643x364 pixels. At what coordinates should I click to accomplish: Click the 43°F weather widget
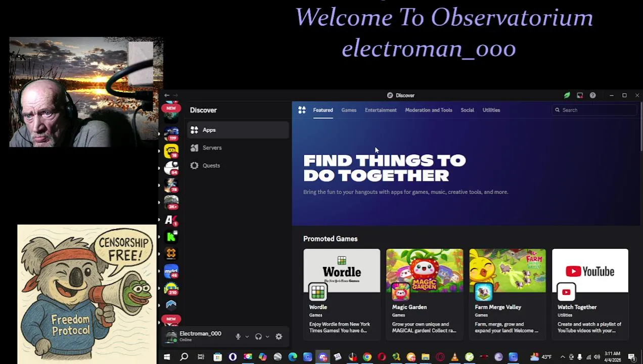coord(541,357)
